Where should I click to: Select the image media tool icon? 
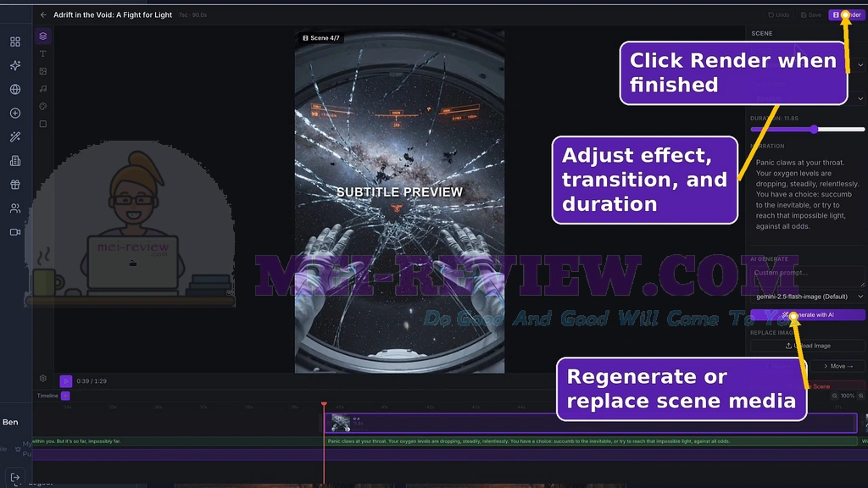42,71
